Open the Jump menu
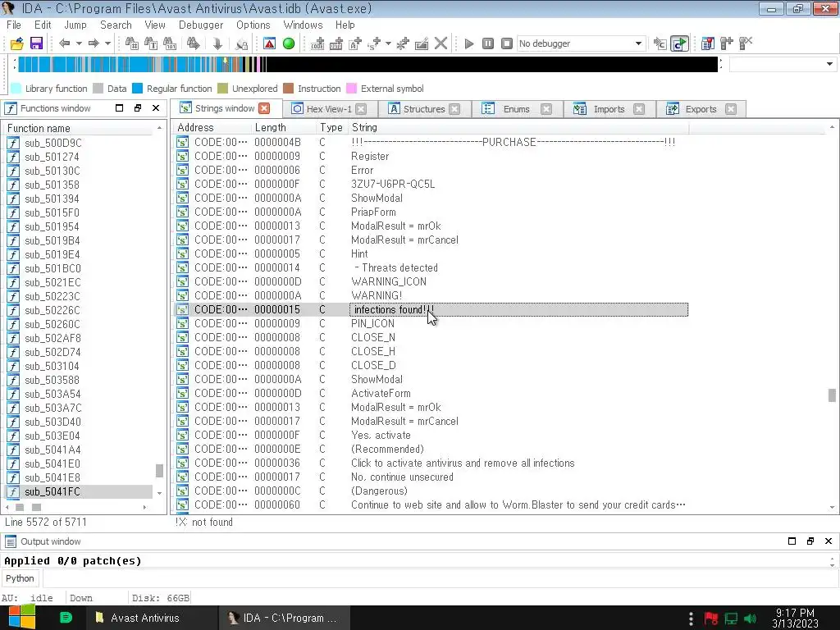 click(75, 25)
